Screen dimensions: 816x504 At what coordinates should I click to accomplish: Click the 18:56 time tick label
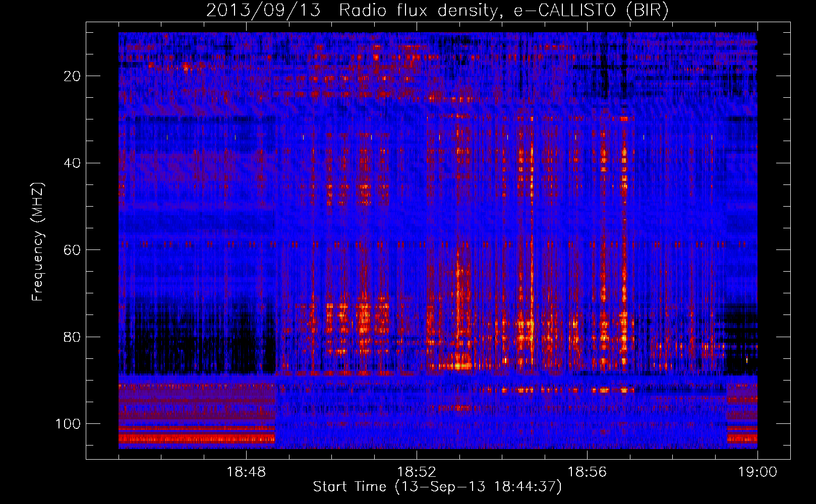point(587,472)
